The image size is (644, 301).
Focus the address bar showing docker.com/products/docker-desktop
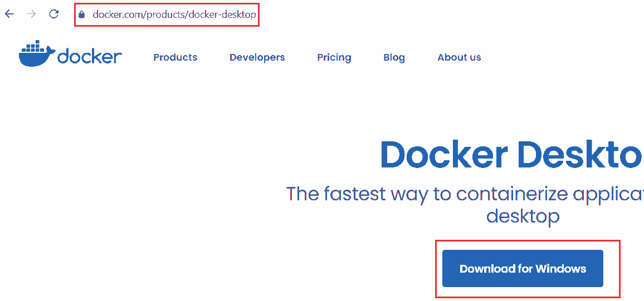click(167, 15)
